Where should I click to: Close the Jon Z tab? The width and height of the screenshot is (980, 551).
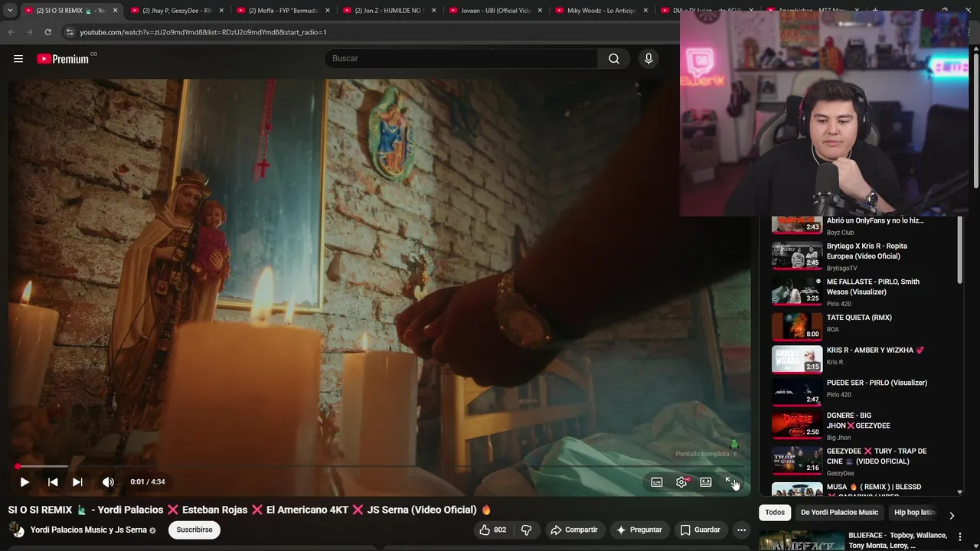[x=433, y=11]
